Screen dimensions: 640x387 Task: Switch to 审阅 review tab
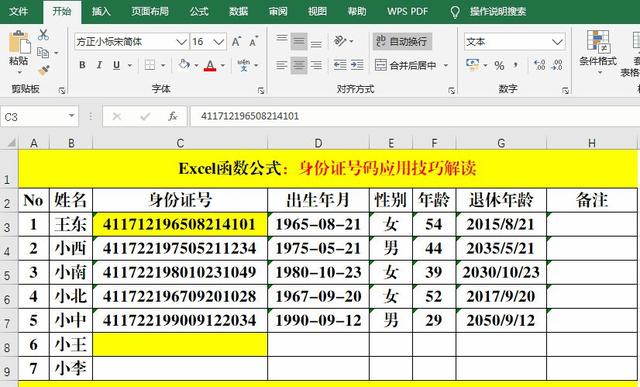click(278, 11)
